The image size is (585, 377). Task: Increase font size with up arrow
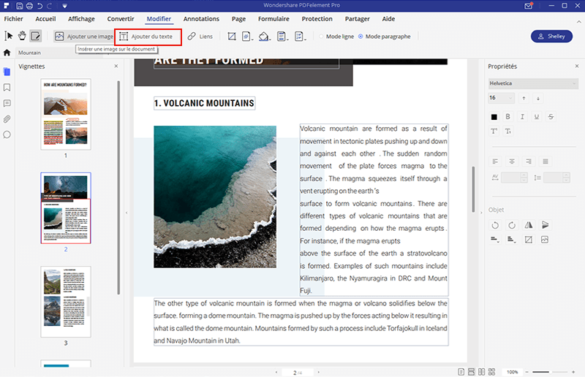pyautogui.click(x=524, y=98)
